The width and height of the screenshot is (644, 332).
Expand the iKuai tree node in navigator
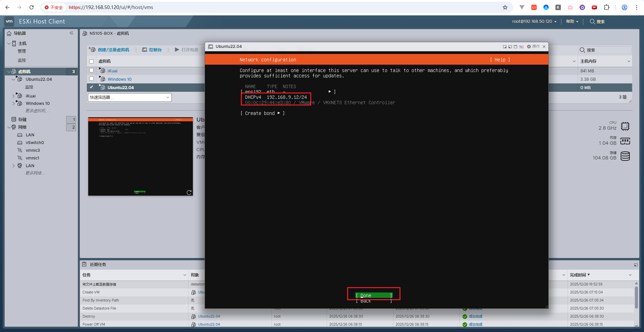tap(13, 96)
